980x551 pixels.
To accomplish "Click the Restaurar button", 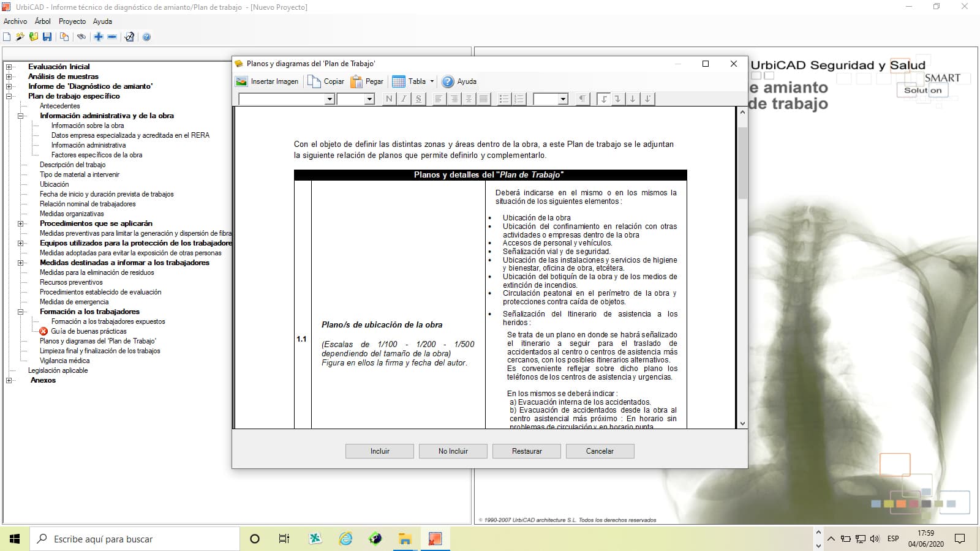I will click(527, 451).
